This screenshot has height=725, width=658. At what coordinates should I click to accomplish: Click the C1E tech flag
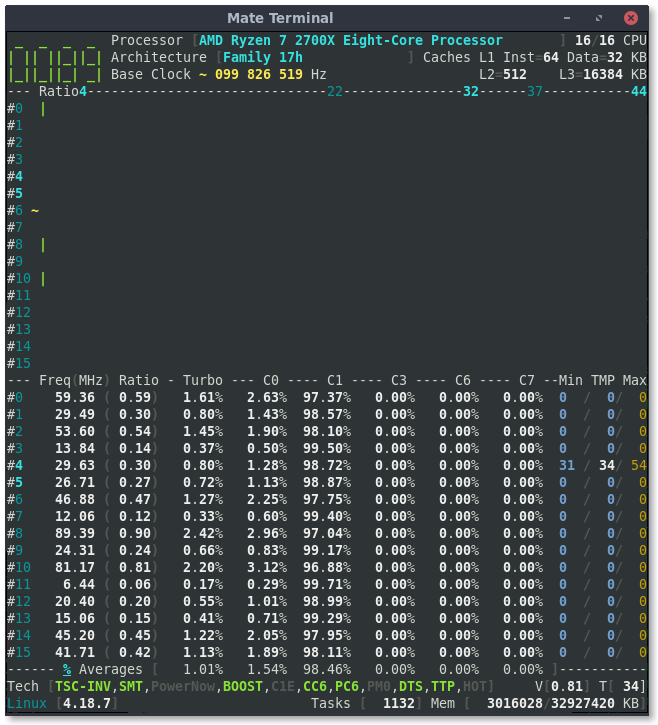click(x=283, y=687)
